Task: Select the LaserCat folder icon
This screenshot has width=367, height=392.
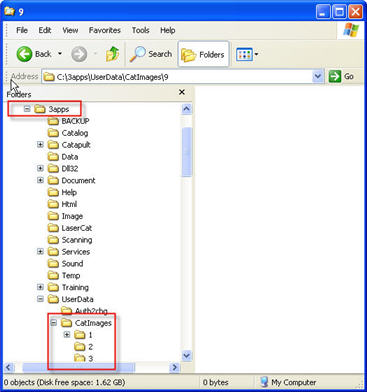Action: pyautogui.click(x=53, y=228)
